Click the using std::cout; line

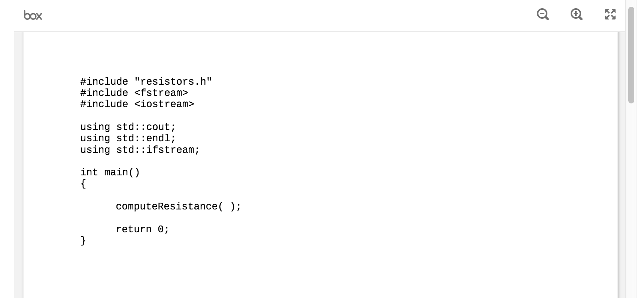(128, 127)
